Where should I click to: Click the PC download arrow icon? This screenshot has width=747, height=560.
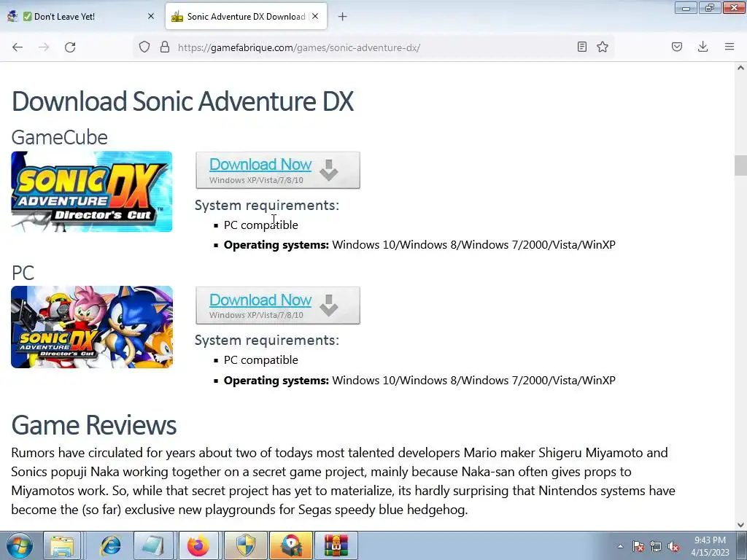329,306
